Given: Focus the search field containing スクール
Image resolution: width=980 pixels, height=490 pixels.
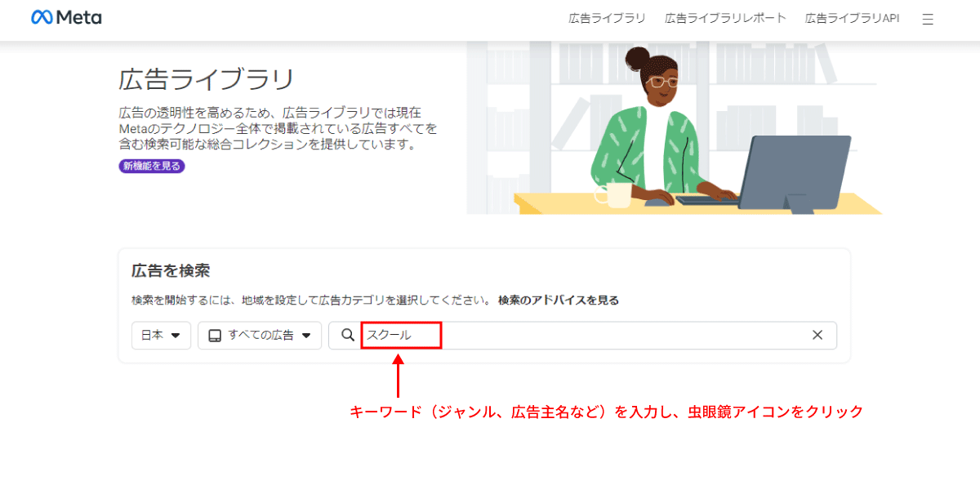Looking at the screenshot, I should point(583,335).
